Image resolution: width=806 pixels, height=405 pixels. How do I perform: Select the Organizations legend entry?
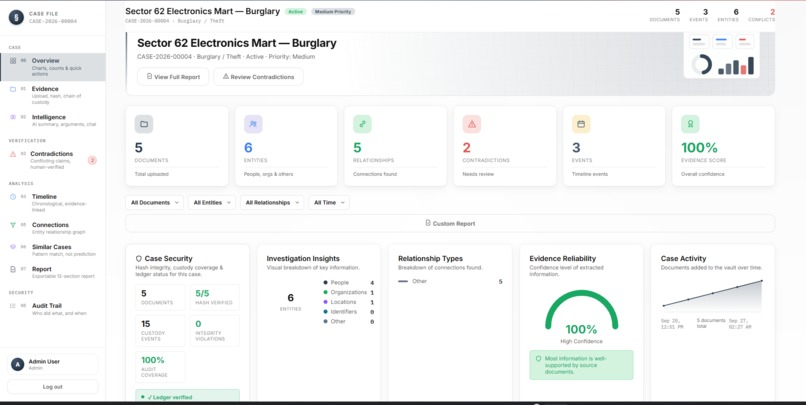(x=349, y=292)
